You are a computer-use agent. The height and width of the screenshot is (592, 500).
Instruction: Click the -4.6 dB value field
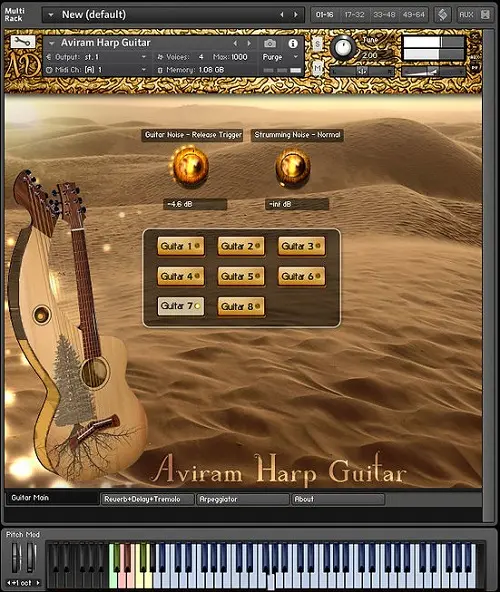coord(195,204)
